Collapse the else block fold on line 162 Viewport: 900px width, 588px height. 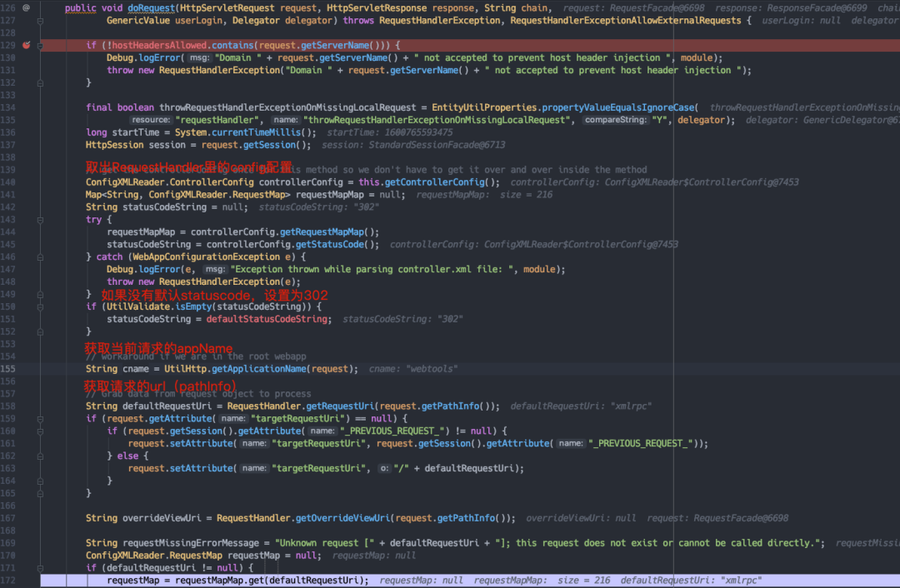tap(40, 456)
